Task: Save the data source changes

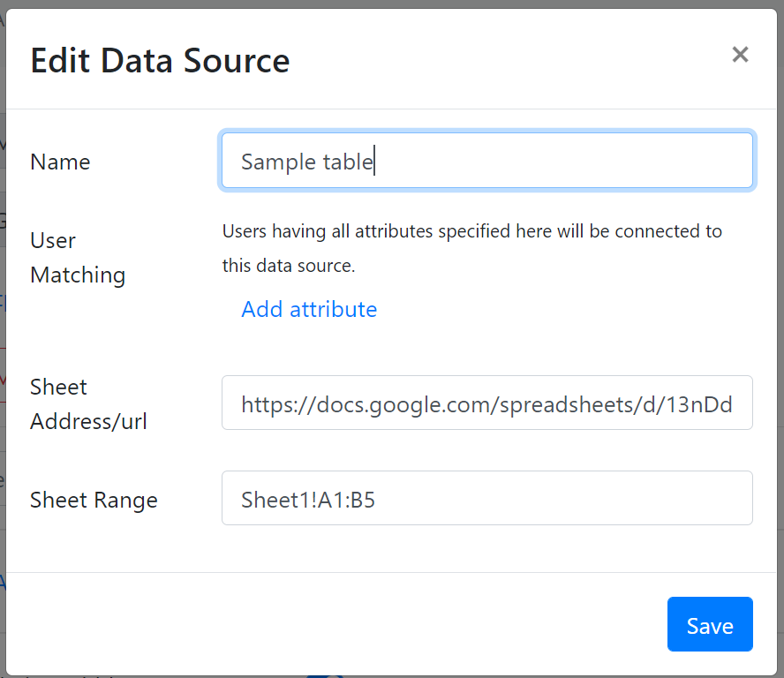Action: [710, 624]
